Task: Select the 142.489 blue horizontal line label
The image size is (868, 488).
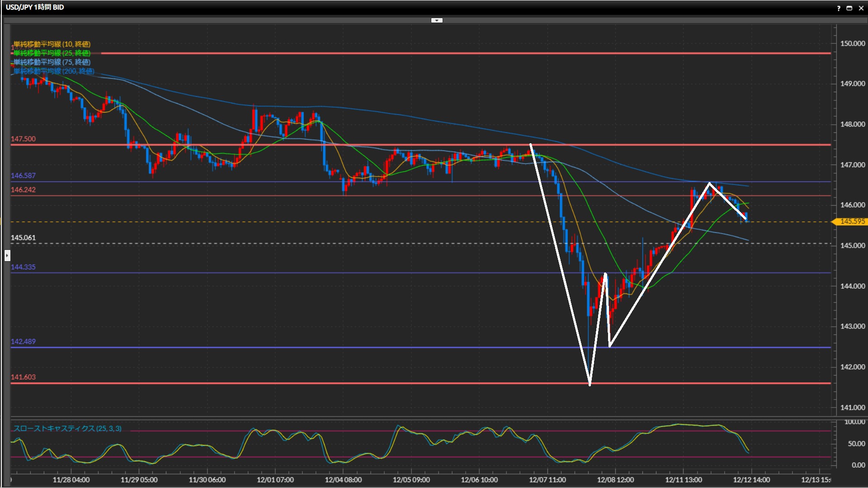Action: click(23, 341)
